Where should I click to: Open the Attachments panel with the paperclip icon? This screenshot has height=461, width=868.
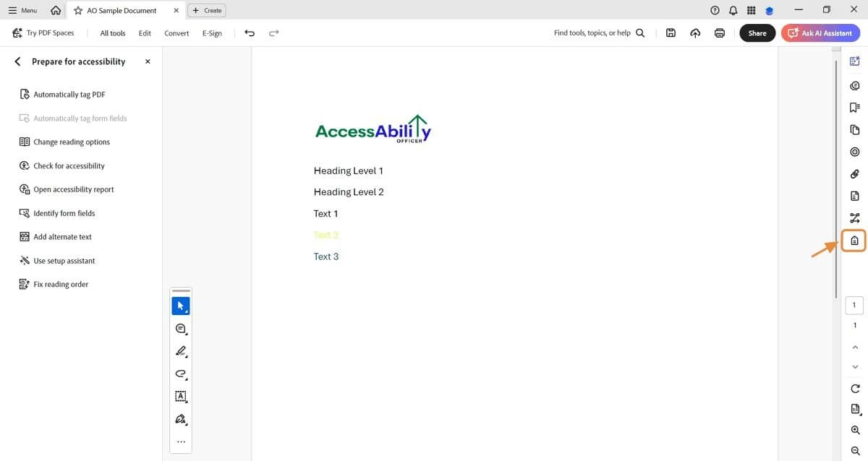(854, 173)
